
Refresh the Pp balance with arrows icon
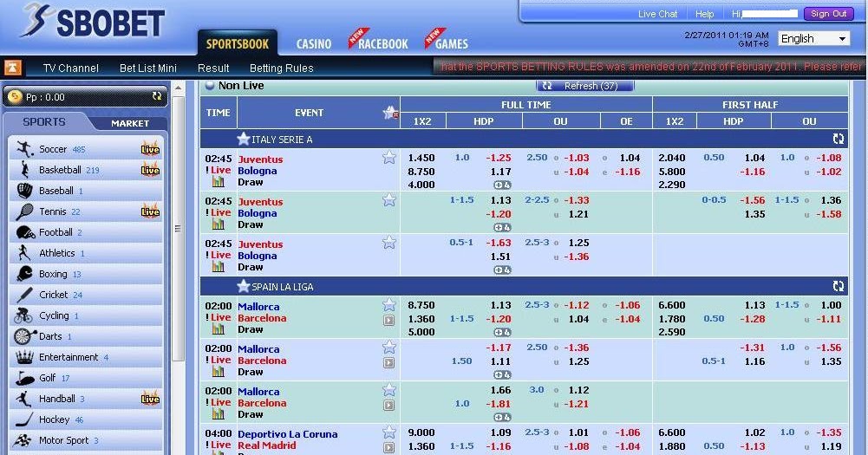pyautogui.click(x=157, y=96)
